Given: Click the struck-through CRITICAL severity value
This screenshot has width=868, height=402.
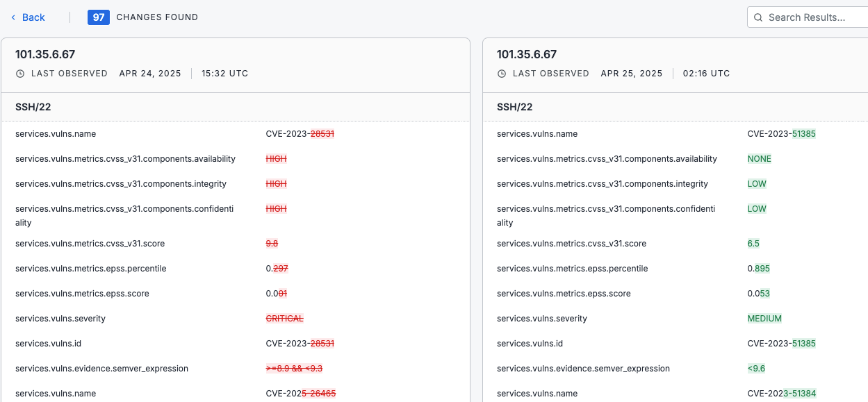Looking at the screenshot, I should pyautogui.click(x=285, y=319).
